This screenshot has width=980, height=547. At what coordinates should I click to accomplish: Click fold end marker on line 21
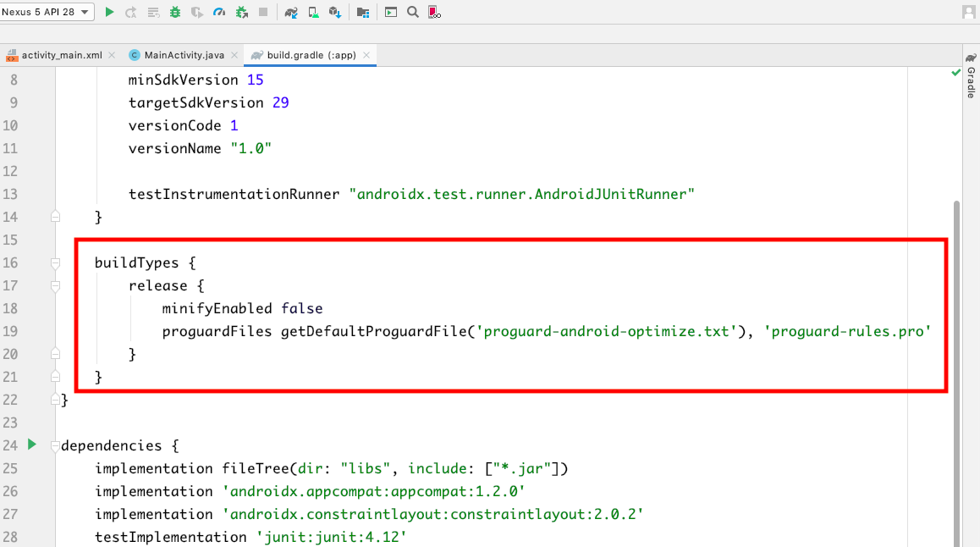[56, 376]
